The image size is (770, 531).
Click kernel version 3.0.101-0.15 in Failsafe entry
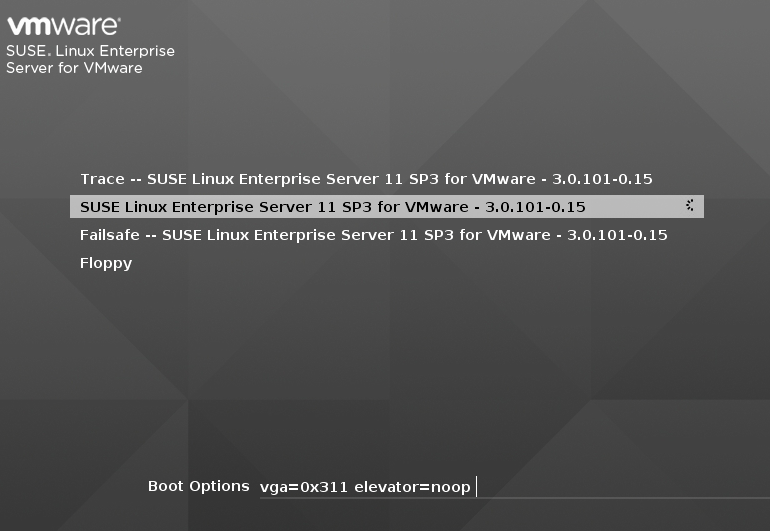[x=616, y=235]
